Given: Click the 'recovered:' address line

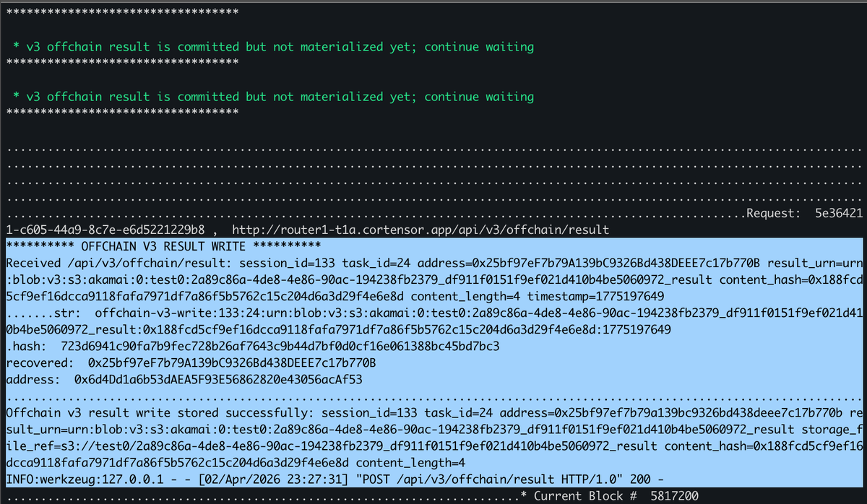Looking at the screenshot, I should (191, 362).
